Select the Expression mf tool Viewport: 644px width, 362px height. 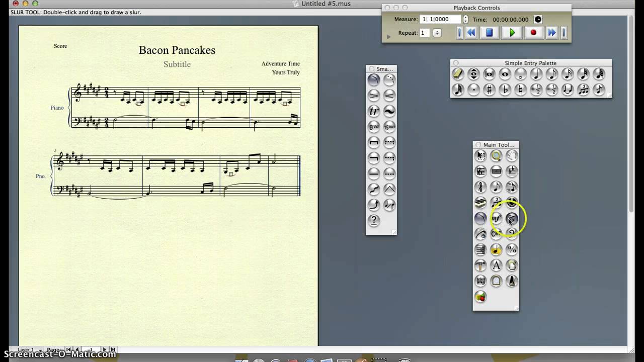point(496,218)
